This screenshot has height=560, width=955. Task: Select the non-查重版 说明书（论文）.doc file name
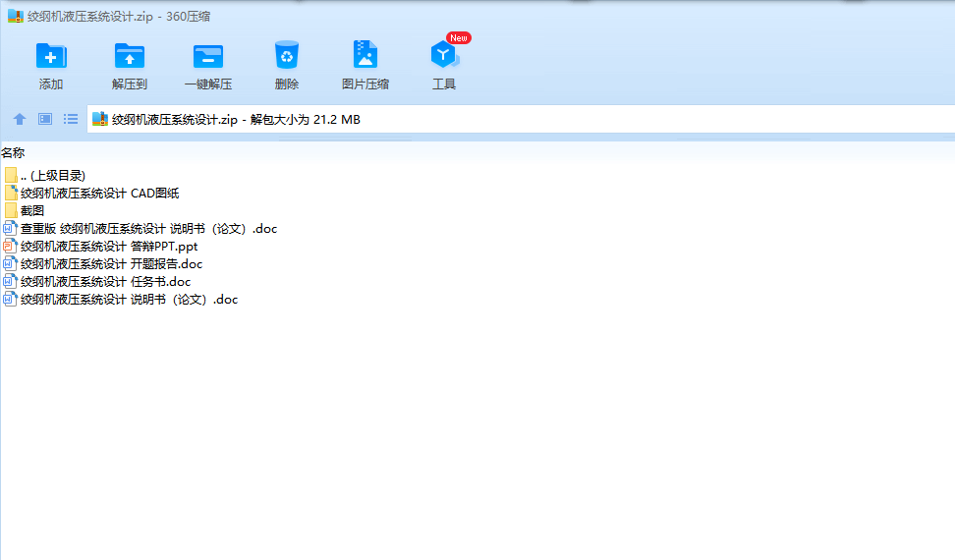click(x=129, y=299)
